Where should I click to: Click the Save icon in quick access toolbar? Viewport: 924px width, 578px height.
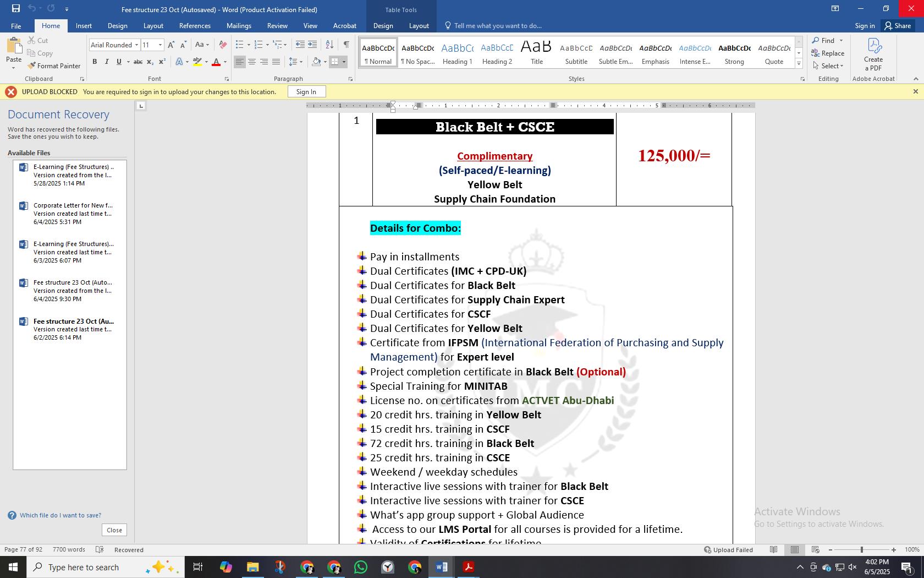pos(15,8)
